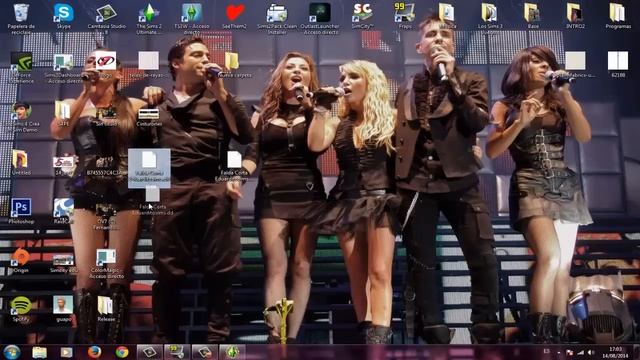Switch to the Sims 2 taskbar window
Screen dimensions: 640x360
[232, 352]
